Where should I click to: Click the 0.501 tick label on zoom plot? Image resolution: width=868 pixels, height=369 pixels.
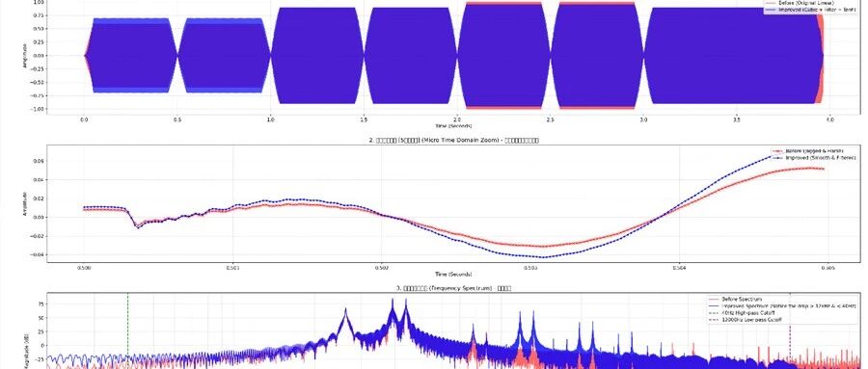point(232,267)
